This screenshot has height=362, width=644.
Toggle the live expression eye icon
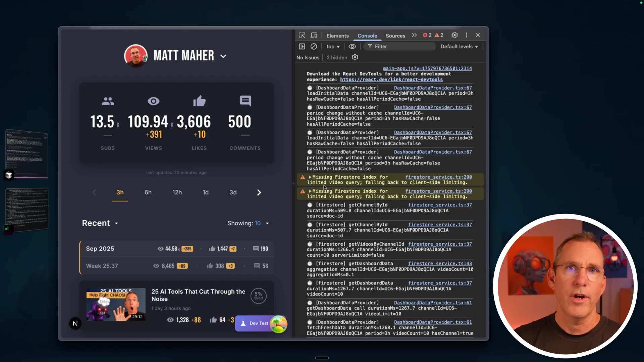pyautogui.click(x=352, y=47)
